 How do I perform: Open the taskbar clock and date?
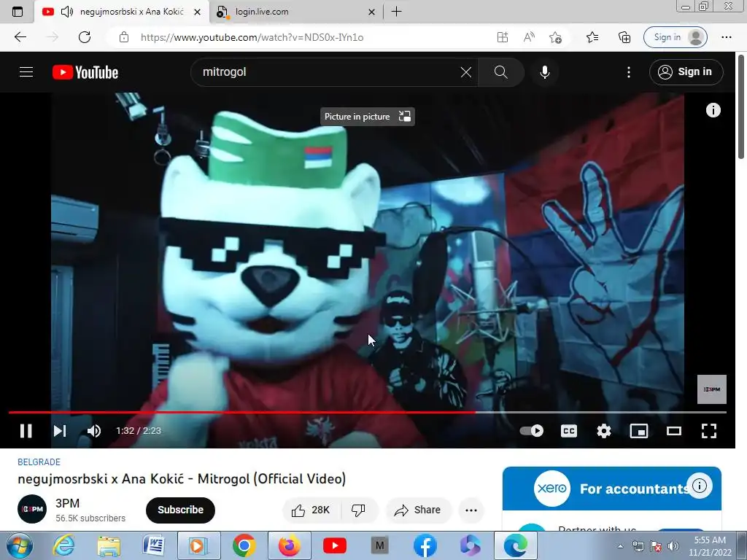710,546
